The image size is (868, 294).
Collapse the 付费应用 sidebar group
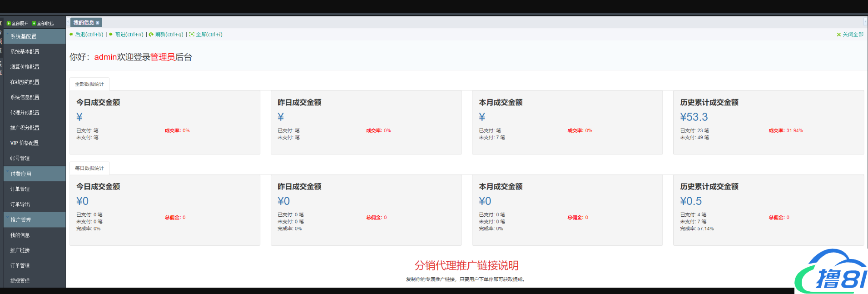(21, 174)
